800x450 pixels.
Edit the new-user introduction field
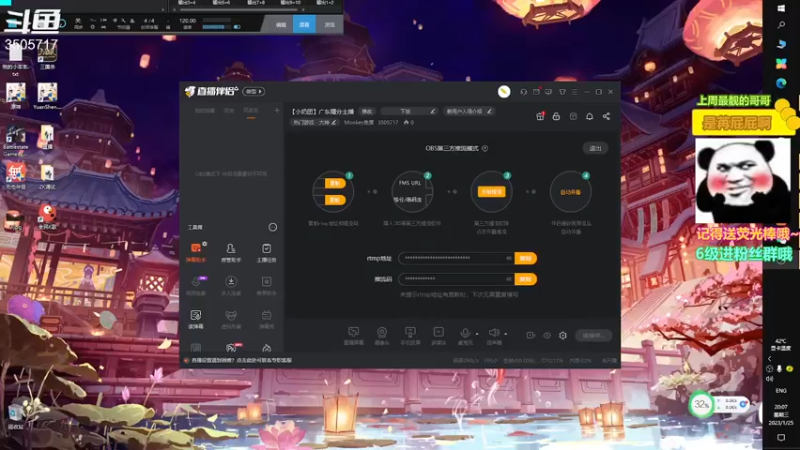468,111
